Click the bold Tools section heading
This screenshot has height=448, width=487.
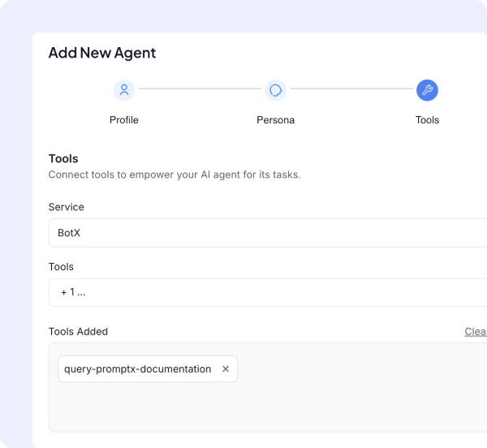pyautogui.click(x=63, y=158)
